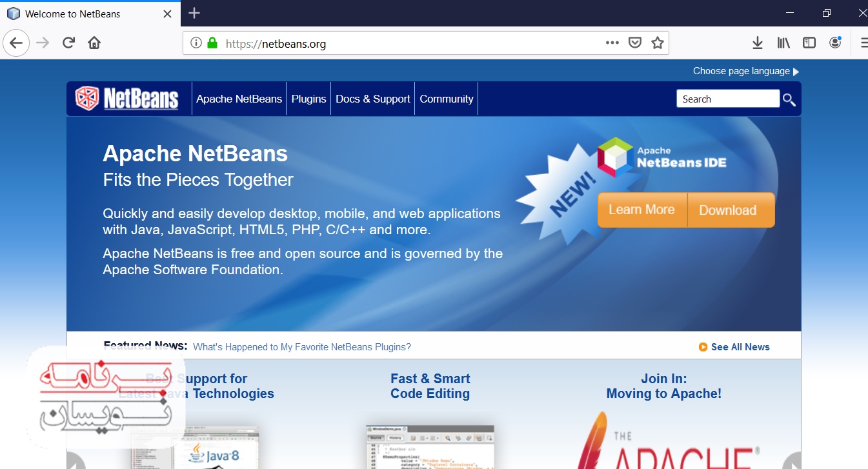The width and height of the screenshot is (868, 469).
Task: Focus the site Search field
Action: coord(728,99)
